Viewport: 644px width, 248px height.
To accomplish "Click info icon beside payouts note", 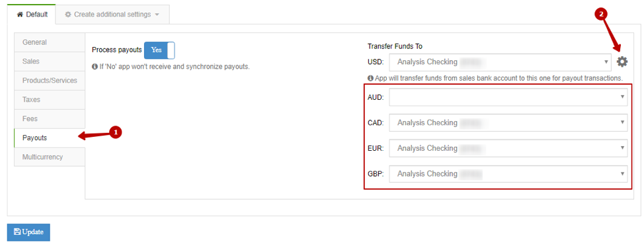I will click(95, 66).
